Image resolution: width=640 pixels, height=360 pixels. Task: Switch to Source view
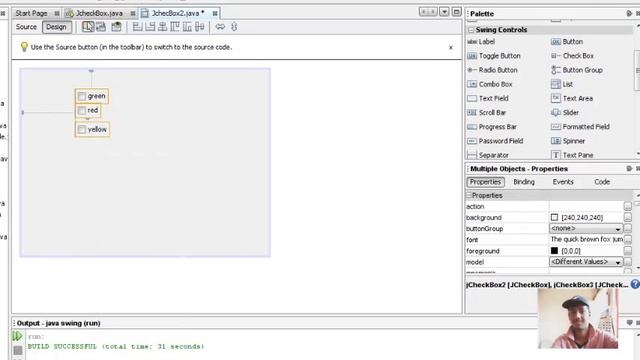click(27, 27)
